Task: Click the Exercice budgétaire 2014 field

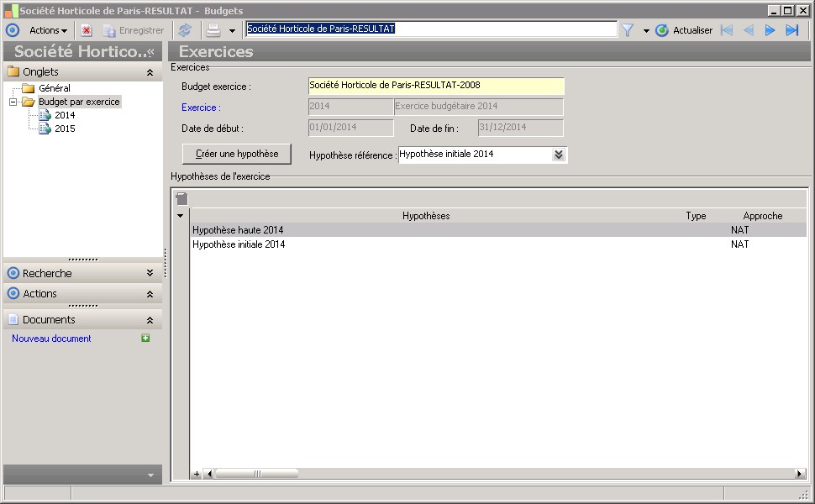Action: pos(479,107)
